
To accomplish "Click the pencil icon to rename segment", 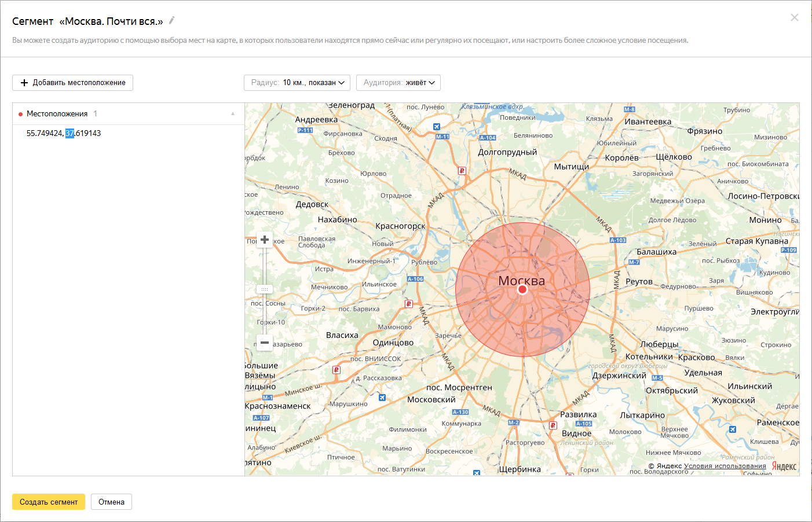I will pos(172,21).
